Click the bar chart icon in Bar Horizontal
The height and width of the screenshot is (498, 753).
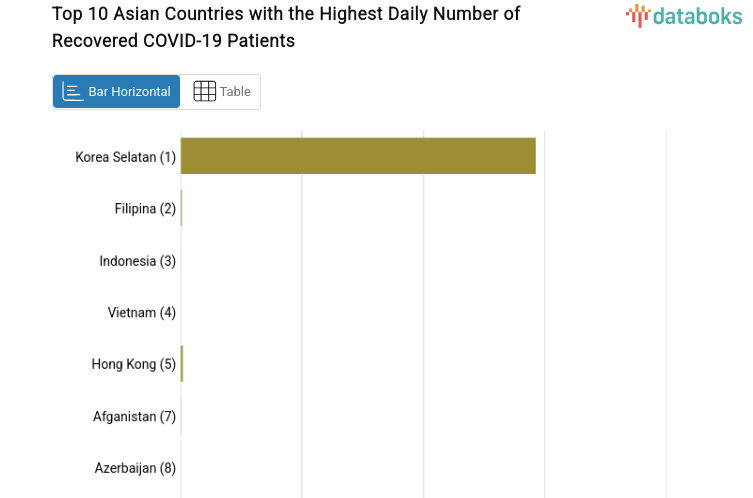(x=73, y=92)
